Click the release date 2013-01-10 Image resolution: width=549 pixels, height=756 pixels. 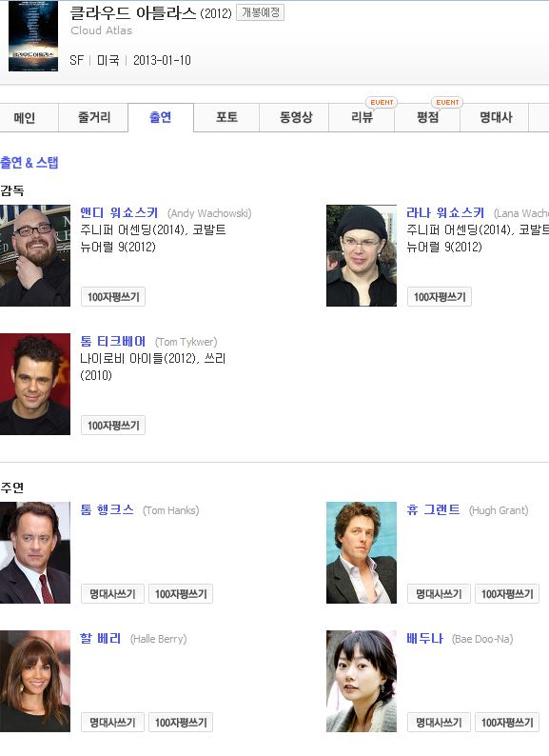(x=162, y=60)
